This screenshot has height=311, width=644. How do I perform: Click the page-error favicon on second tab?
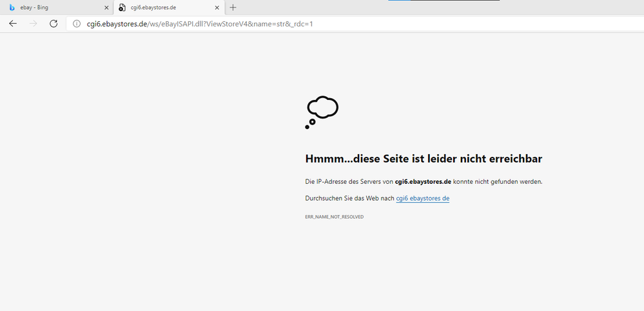122,7
